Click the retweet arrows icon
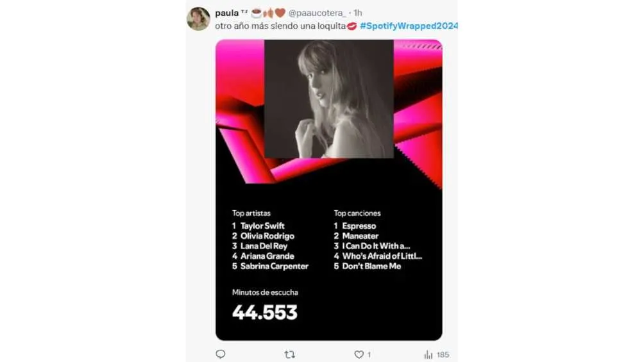644x362 pixels. pyautogui.click(x=289, y=354)
